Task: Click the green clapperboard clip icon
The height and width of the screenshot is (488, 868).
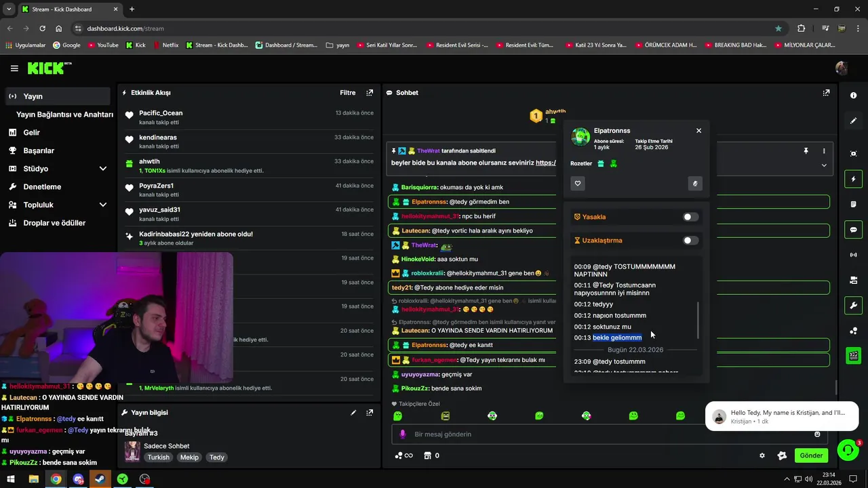Action: (x=853, y=356)
